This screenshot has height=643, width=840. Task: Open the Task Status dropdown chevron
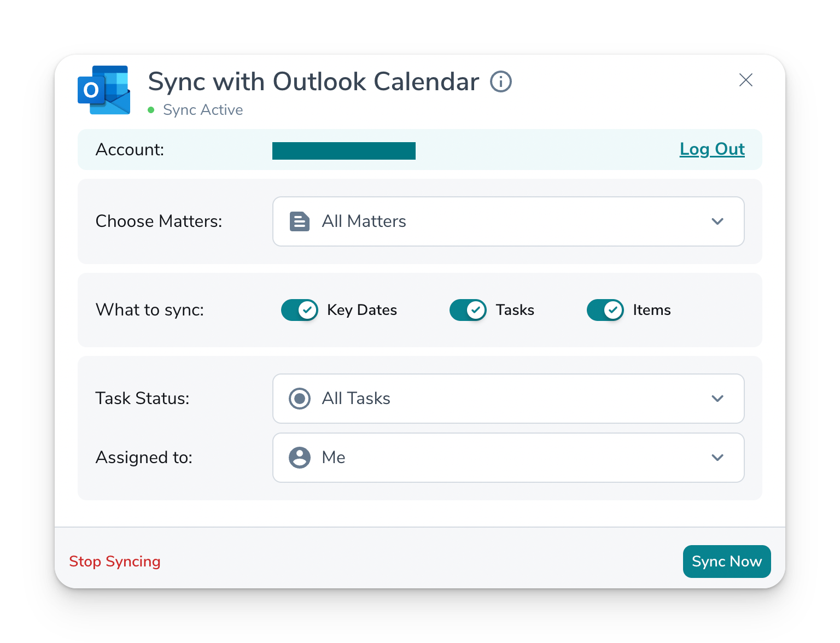tap(717, 399)
